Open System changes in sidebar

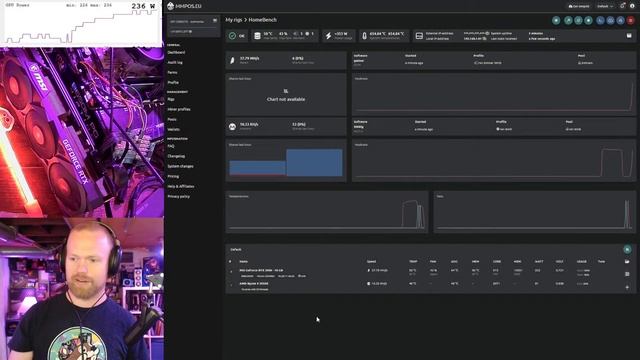[180, 166]
